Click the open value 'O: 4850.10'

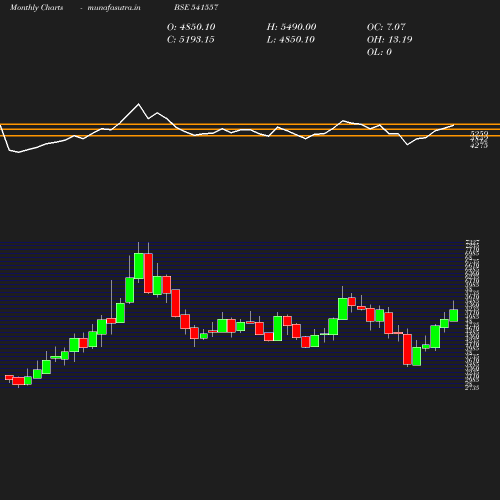pos(191,27)
